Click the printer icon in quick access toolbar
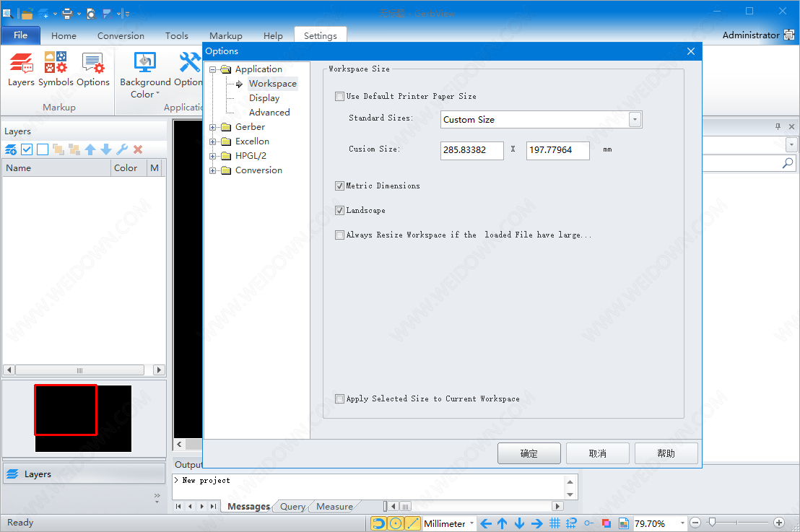This screenshot has height=532, width=800. (x=67, y=13)
